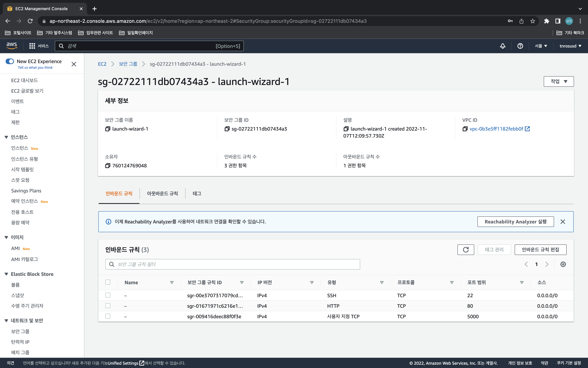
Task: Open a new browser tab
Action: coord(94,9)
